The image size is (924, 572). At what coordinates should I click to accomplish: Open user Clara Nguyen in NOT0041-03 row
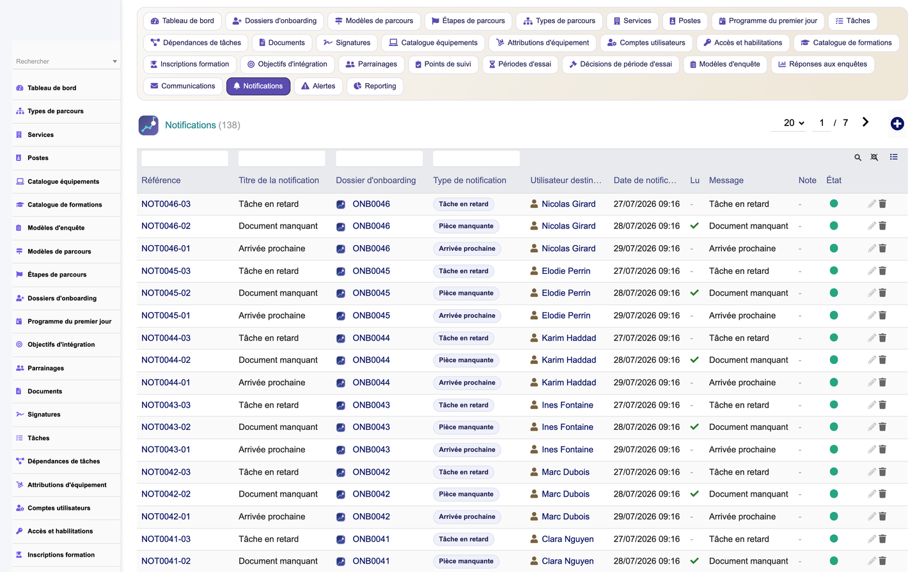567,539
